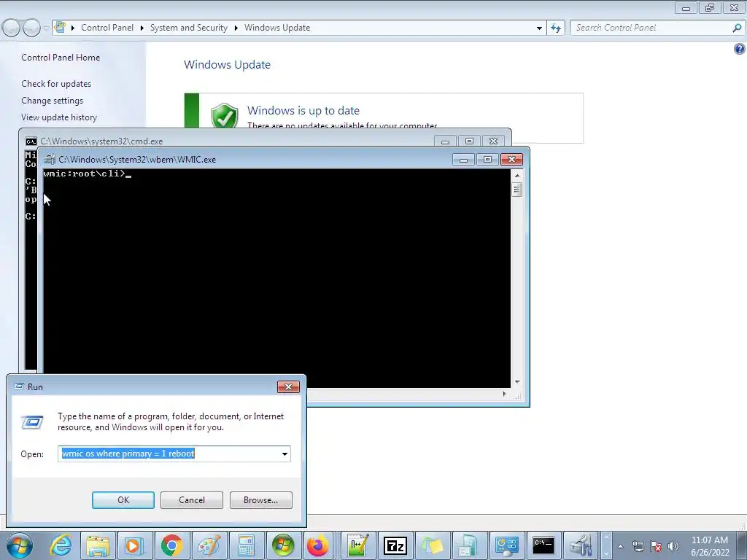747x560 pixels.
Task: Open Windows Explorer from the taskbar
Action: pos(98,545)
